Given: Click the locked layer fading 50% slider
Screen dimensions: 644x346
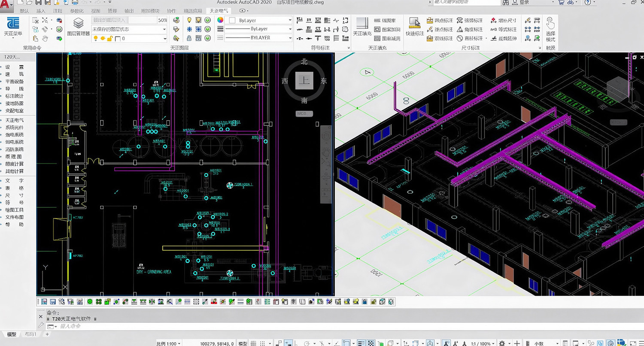Looking at the screenshot, I should [143, 20].
